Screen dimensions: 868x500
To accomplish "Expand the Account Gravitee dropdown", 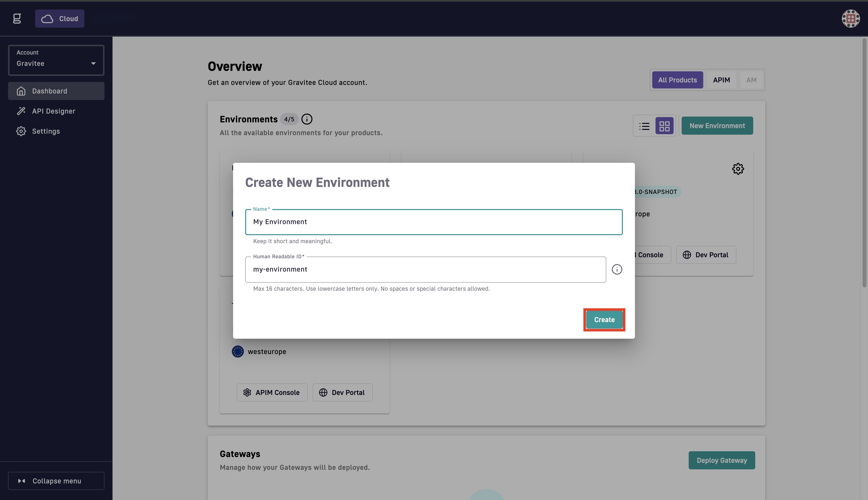I will pos(56,60).
